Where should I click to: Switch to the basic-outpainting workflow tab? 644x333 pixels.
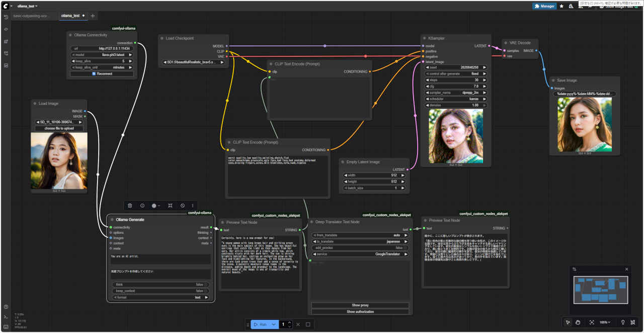coord(31,16)
